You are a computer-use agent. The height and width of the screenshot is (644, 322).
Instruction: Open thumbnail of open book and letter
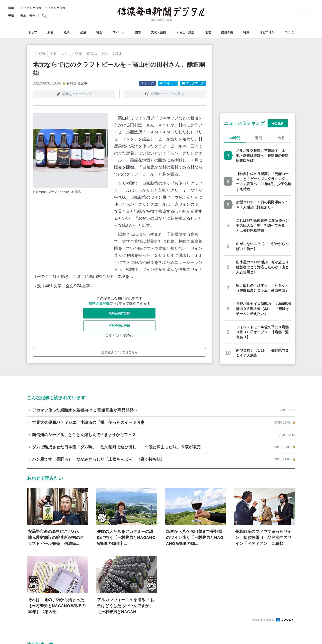57,575
